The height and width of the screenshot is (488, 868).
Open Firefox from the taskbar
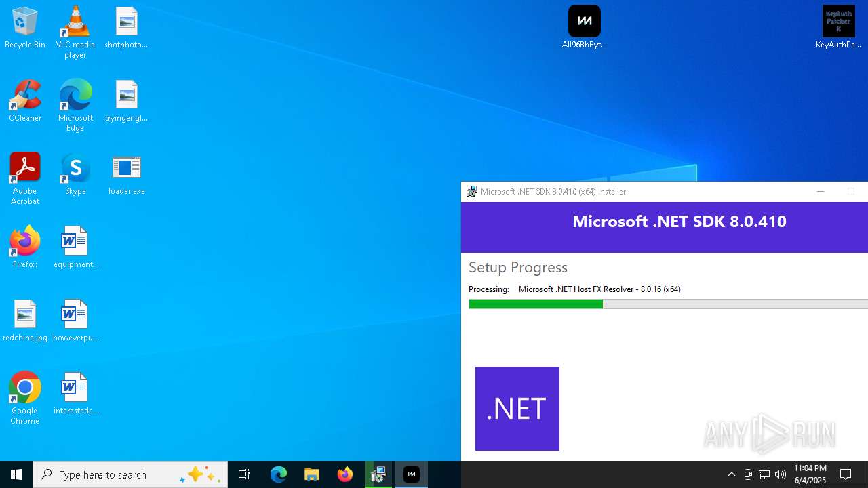pos(344,474)
